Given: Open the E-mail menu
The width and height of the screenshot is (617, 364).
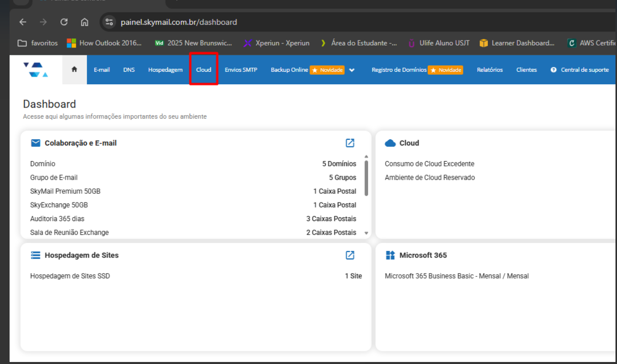Looking at the screenshot, I should point(101,70).
